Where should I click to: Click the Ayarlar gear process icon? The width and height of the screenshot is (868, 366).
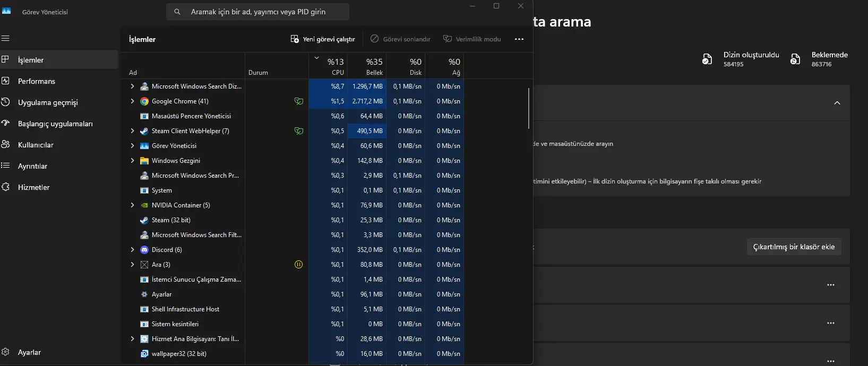(x=144, y=294)
